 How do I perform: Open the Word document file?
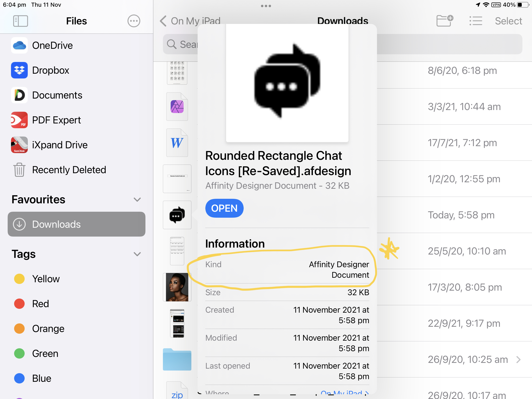pos(177,143)
